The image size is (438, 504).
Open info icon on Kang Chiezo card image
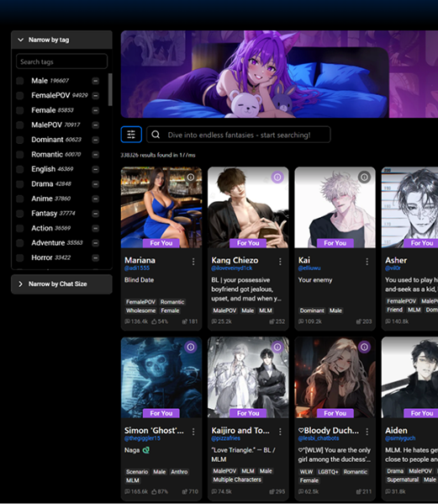point(277,177)
